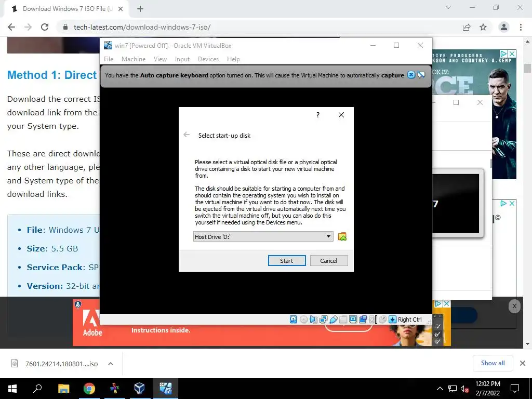Open the Windows notification center icon
Image resolution: width=532 pixels, height=399 pixels.
[x=515, y=389]
